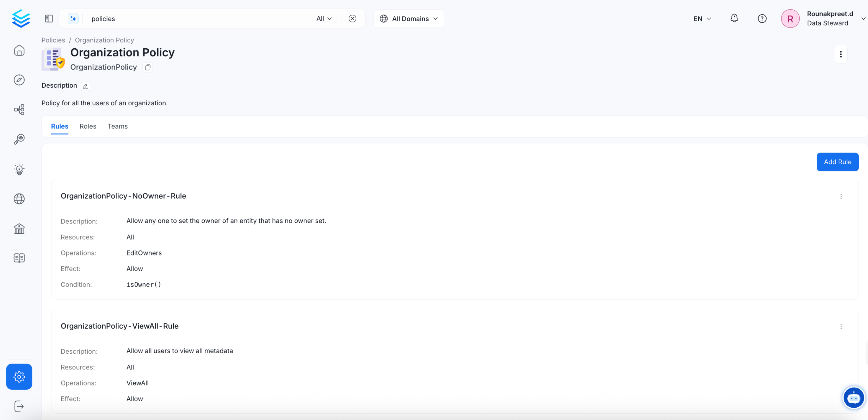Viewport: 868px width, 420px height.
Task: Copy the OrganizationPolicy name
Action: [x=147, y=68]
